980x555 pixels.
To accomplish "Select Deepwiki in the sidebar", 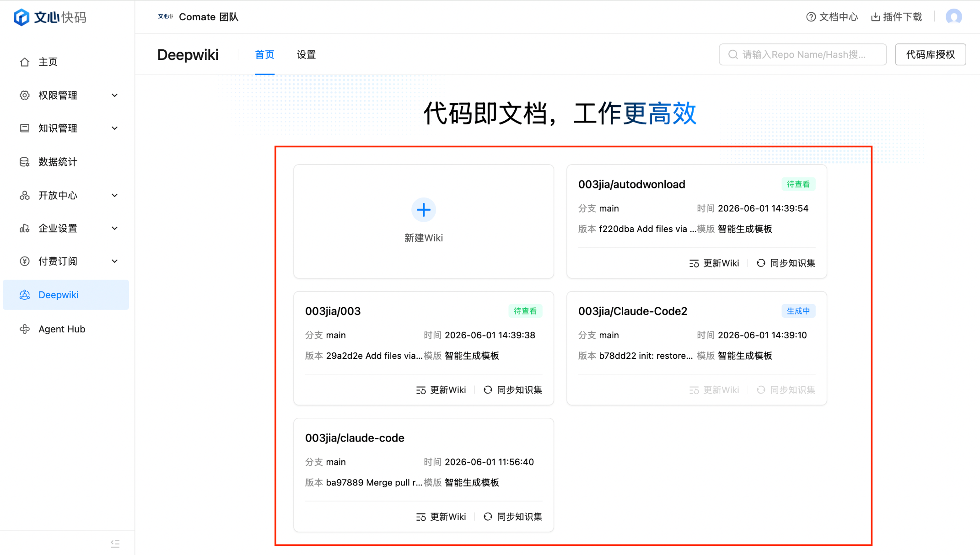I will click(x=66, y=295).
